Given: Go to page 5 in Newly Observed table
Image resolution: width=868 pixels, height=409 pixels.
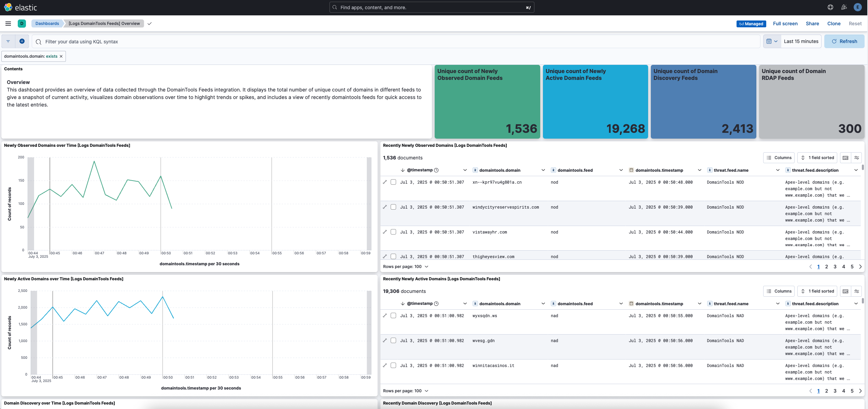Looking at the screenshot, I should pyautogui.click(x=852, y=267).
